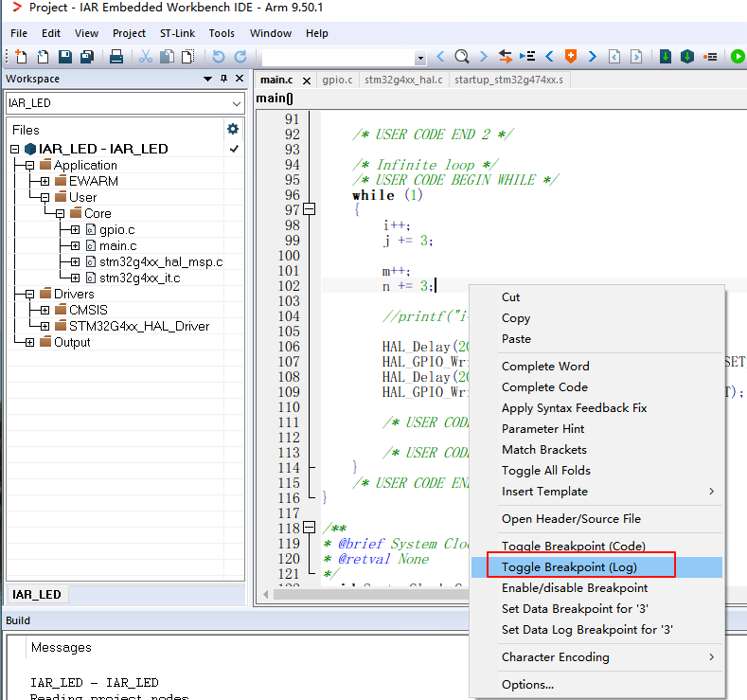The width and height of the screenshot is (747, 700).
Task: Open the Character Encoding submenu
Action: pos(596,657)
